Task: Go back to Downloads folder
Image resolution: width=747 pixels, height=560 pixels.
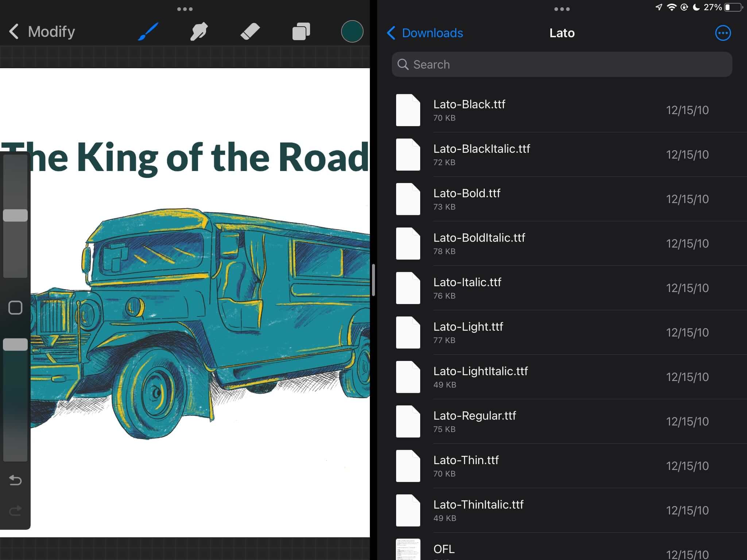Action: click(x=425, y=33)
